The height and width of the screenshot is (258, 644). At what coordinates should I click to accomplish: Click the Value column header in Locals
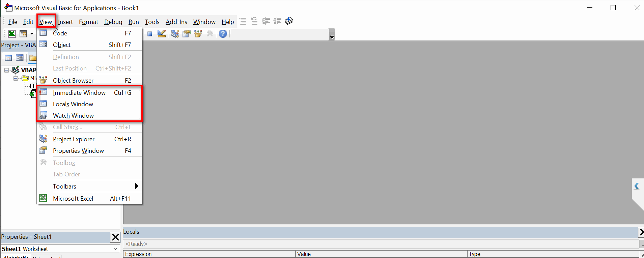tap(381, 254)
